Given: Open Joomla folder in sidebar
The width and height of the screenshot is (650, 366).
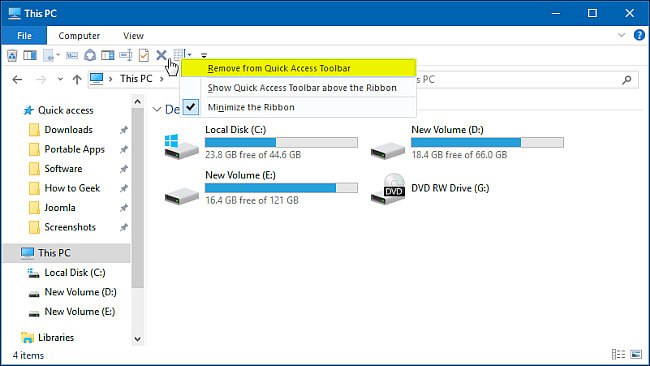Looking at the screenshot, I should 60,208.
